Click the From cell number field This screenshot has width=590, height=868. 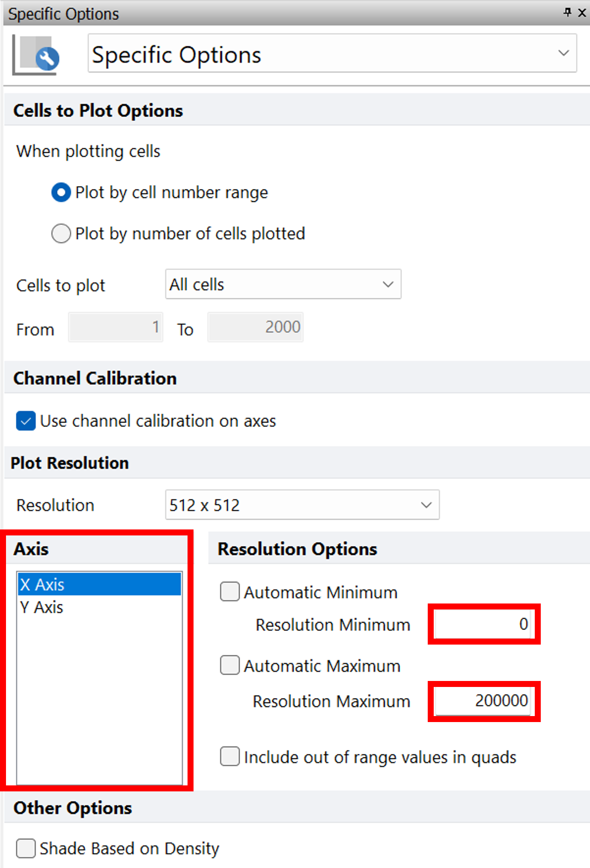pyautogui.click(x=116, y=327)
